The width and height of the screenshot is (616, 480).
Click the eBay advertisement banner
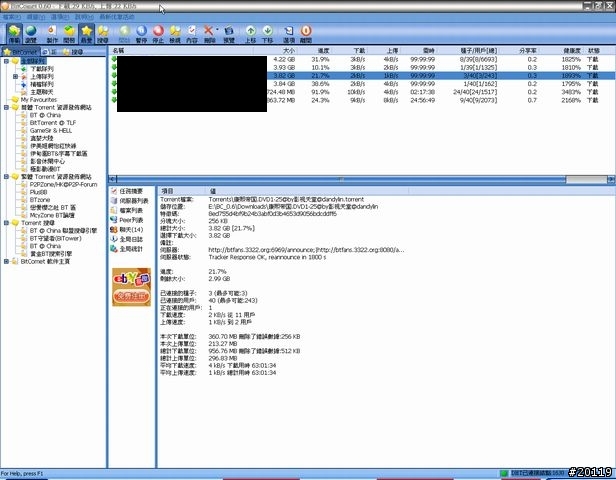coord(131,287)
